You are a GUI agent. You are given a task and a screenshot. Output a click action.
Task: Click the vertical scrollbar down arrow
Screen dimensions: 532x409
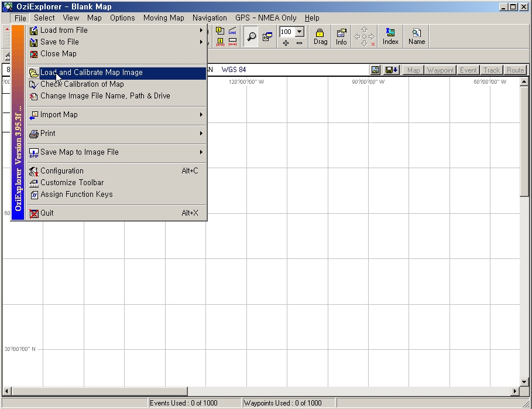coord(524,382)
